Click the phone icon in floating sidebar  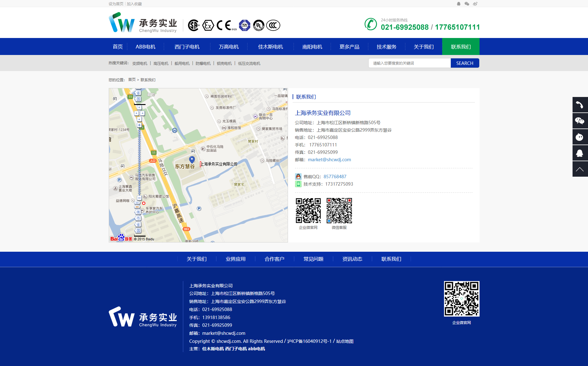pos(580,105)
